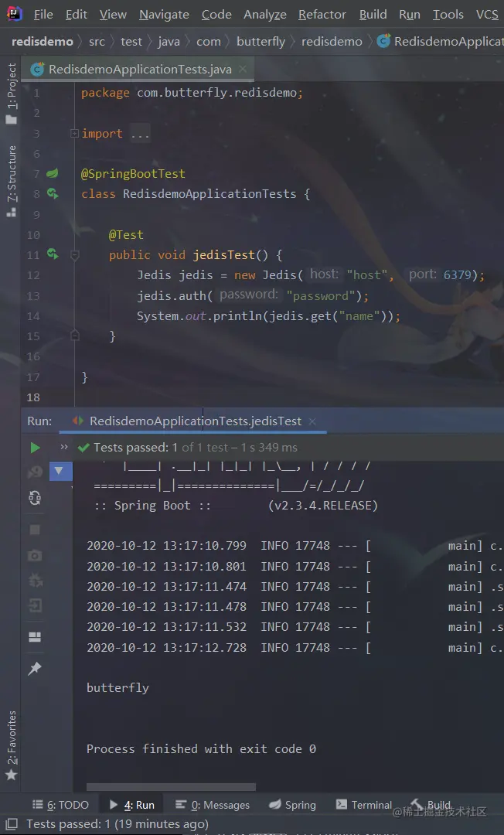504x835 pixels.
Task: Close the RedisdemoApplicationTests.java editor tab
Action: click(x=243, y=70)
